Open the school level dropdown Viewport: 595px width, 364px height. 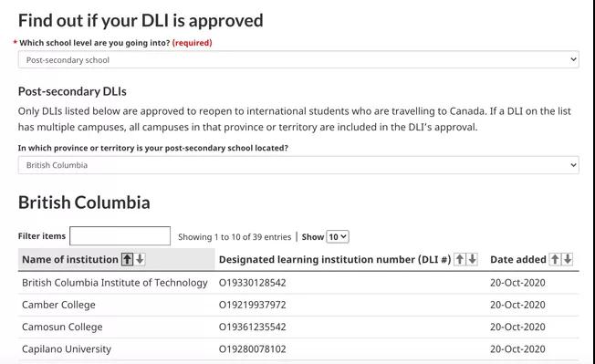(298, 59)
